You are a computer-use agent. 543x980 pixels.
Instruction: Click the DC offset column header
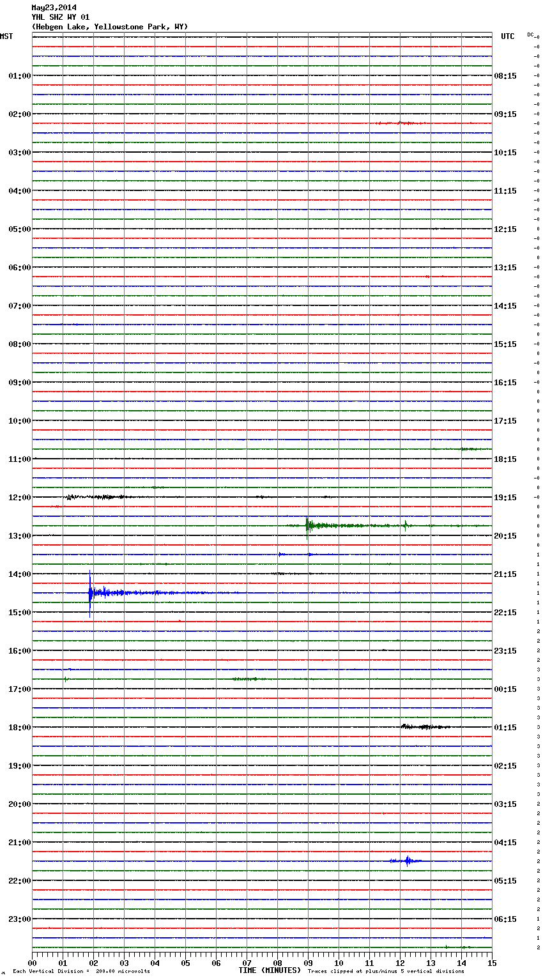pyautogui.click(x=532, y=35)
